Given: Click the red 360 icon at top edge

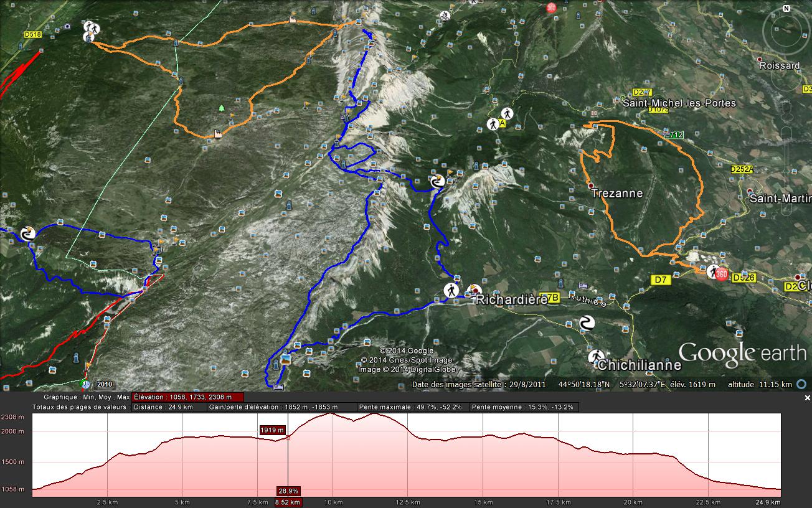Looking at the screenshot, I should [550, 7].
